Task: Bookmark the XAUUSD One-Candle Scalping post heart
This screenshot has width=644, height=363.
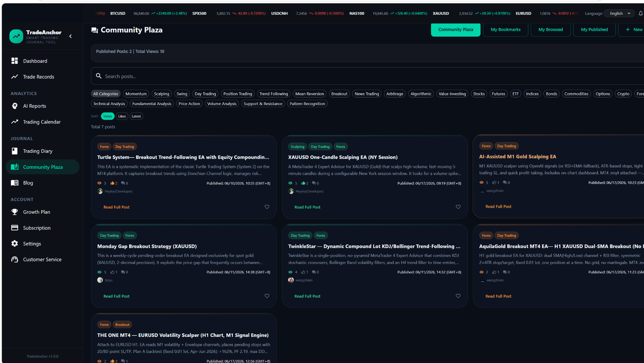Action: tap(458, 207)
